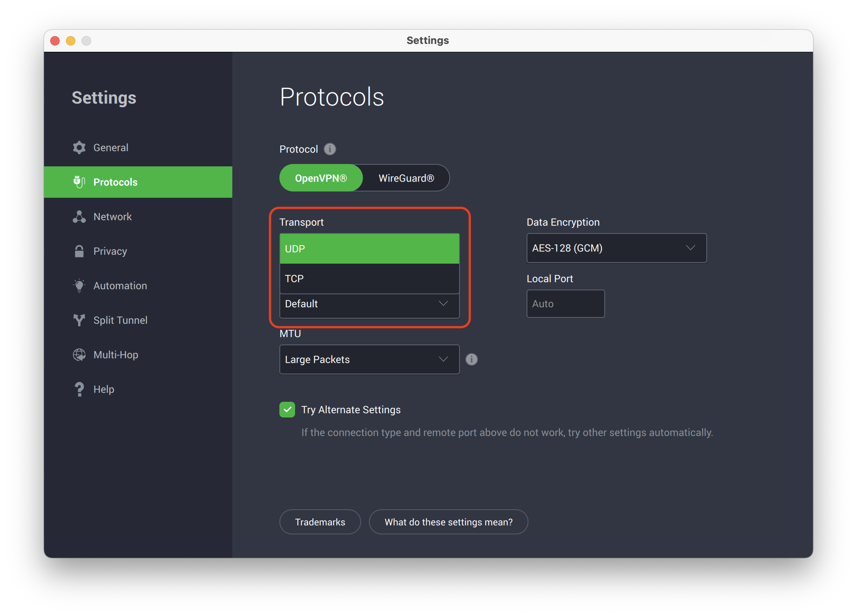
Task: Click the Try Alternate Settings label
Action: 351,410
